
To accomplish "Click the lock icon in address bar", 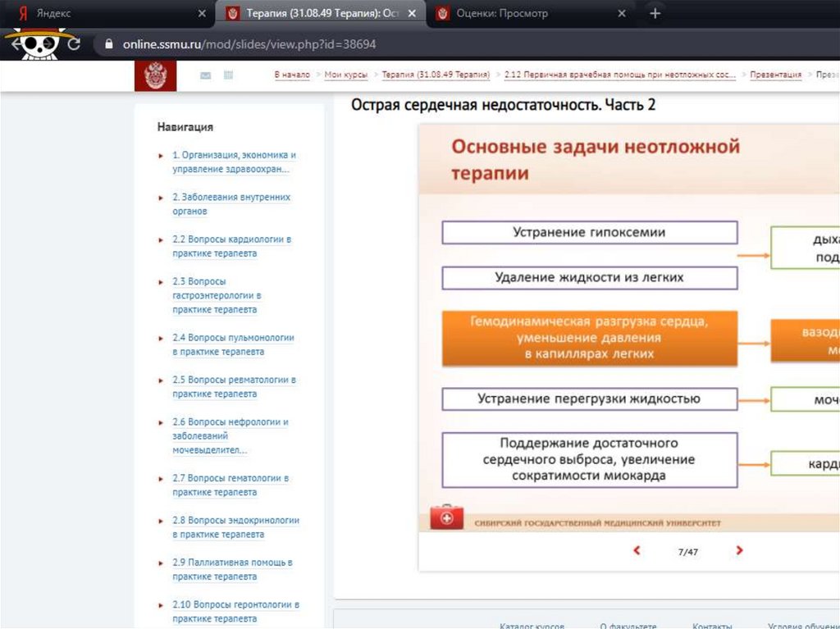I will pyautogui.click(x=109, y=44).
